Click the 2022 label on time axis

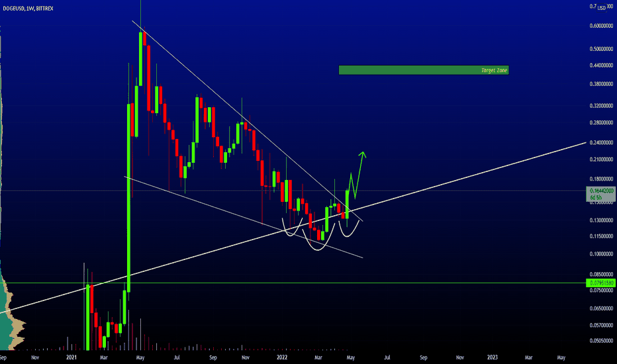pyautogui.click(x=282, y=357)
